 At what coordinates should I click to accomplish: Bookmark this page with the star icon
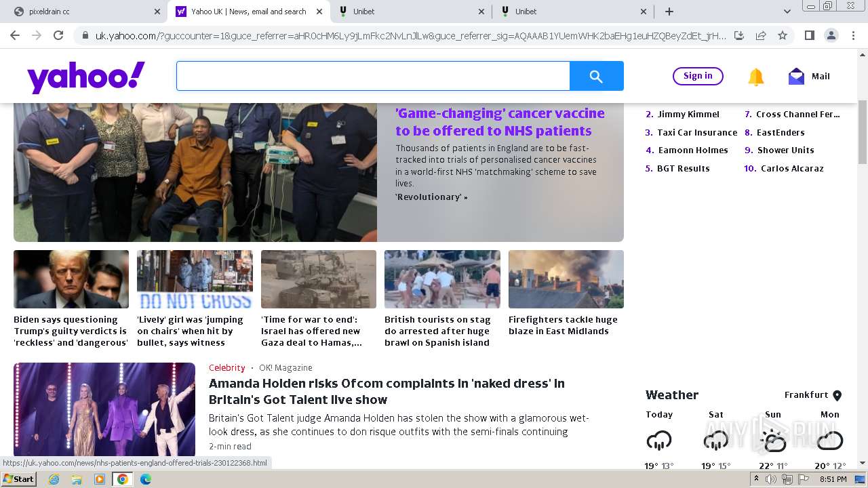tap(783, 35)
